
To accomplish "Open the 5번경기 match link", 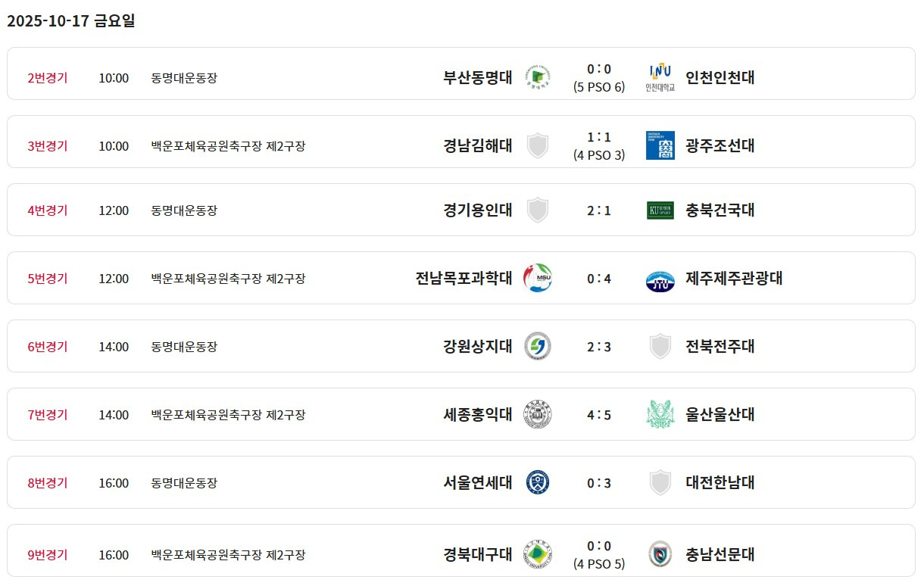I will point(48,278).
